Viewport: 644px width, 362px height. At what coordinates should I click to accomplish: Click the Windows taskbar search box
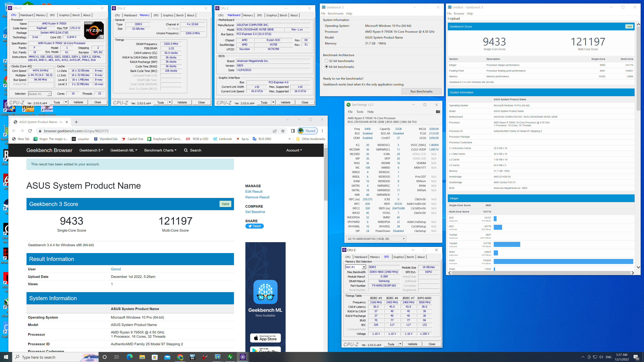click(56, 357)
